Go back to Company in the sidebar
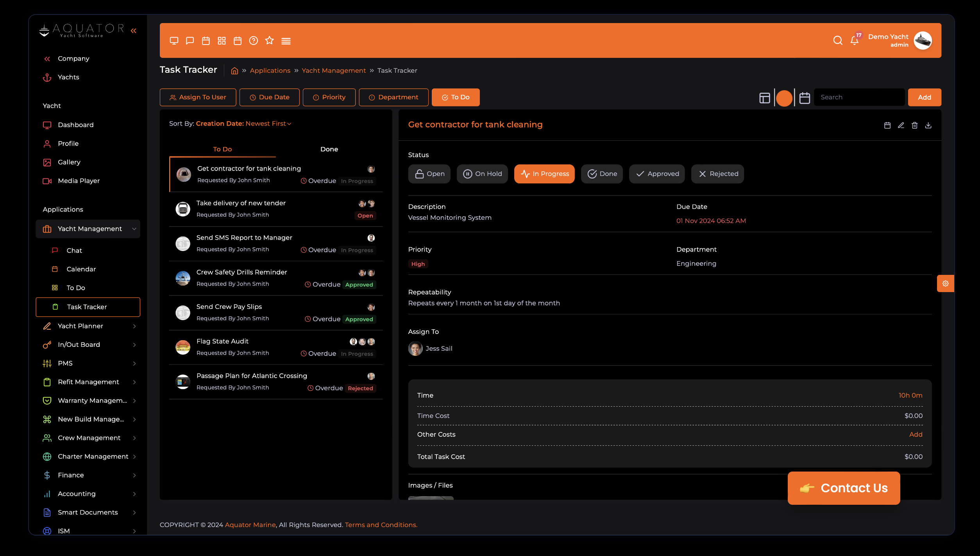Image resolution: width=980 pixels, height=556 pixels. point(73,58)
